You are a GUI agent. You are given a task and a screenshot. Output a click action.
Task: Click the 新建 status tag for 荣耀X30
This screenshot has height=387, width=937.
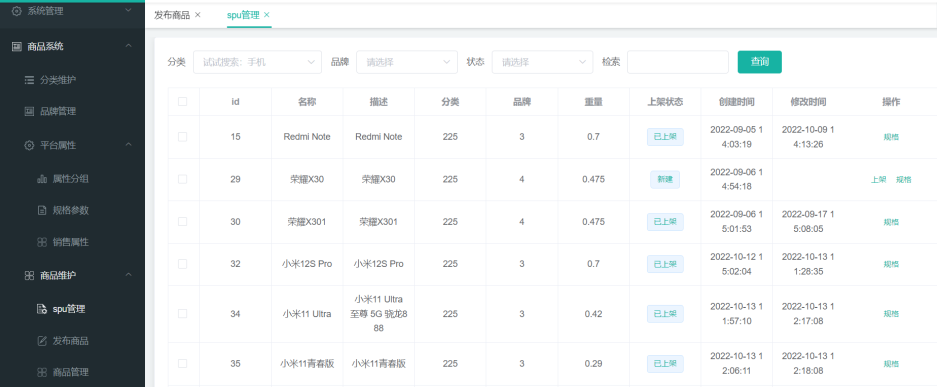coord(665,179)
